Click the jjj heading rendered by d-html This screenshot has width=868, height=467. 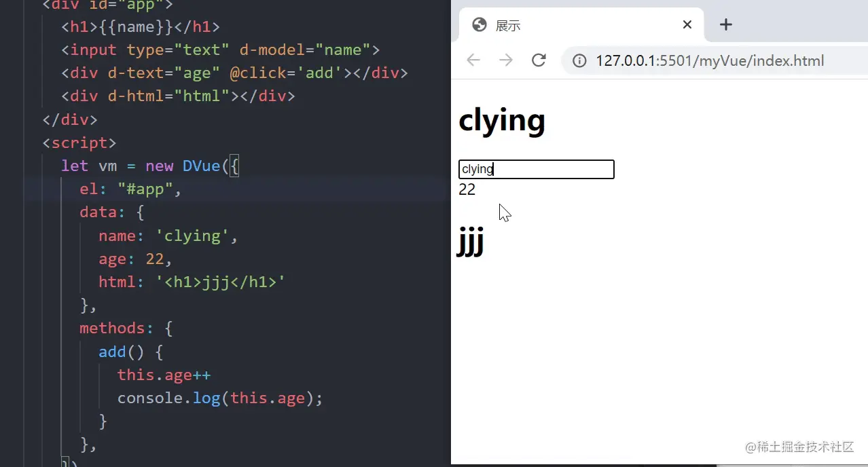[470, 242]
